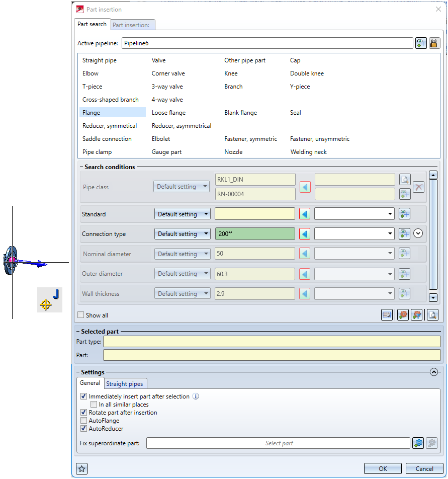Click the red X delete pipe class icon
Screen dimensions: 448x479
click(418, 187)
